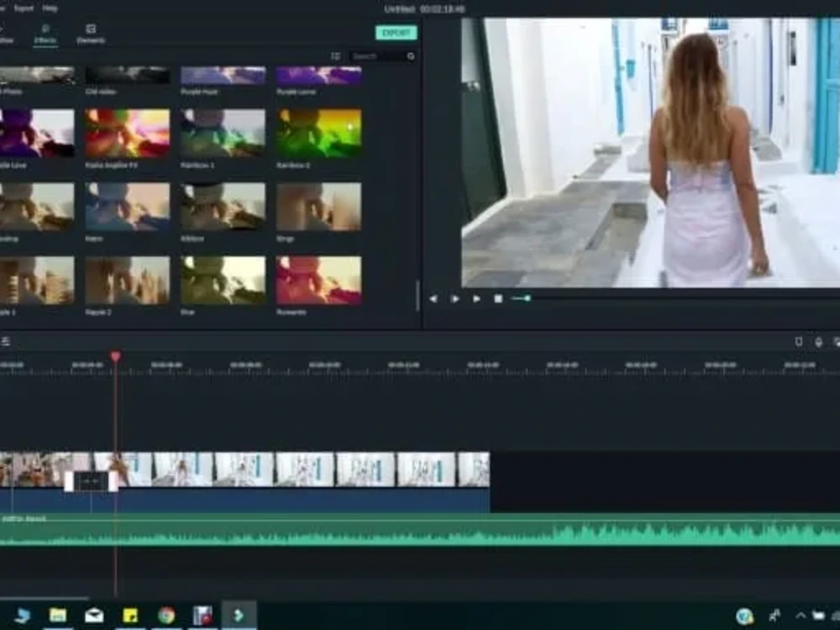
Task: Click the effects panel vertical scrollbar
Action: click(417, 295)
